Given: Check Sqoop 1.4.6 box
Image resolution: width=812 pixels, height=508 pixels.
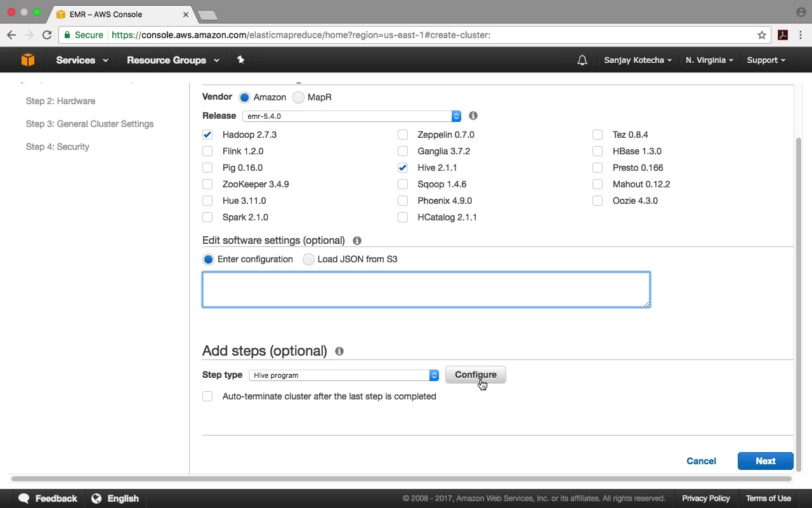Looking at the screenshot, I should coord(403,184).
